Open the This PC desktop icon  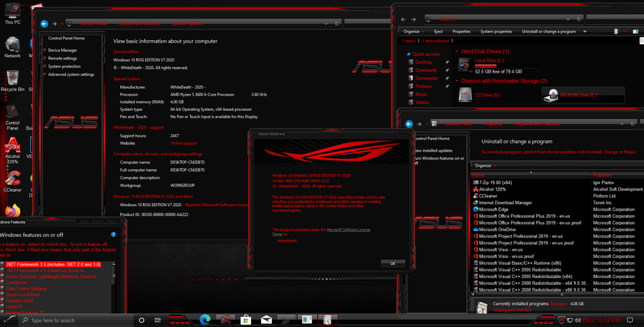click(x=13, y=13)
